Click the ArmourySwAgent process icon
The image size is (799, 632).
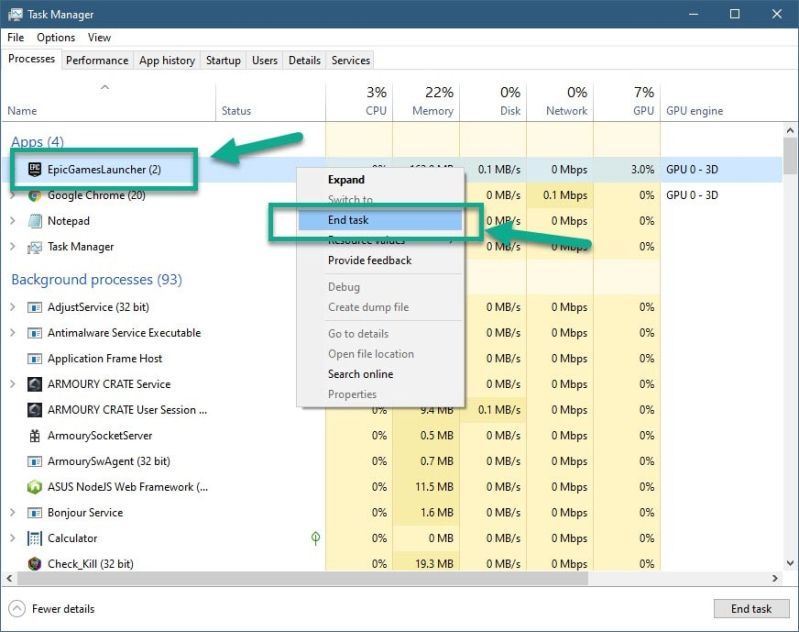click(x=34, y=461)
